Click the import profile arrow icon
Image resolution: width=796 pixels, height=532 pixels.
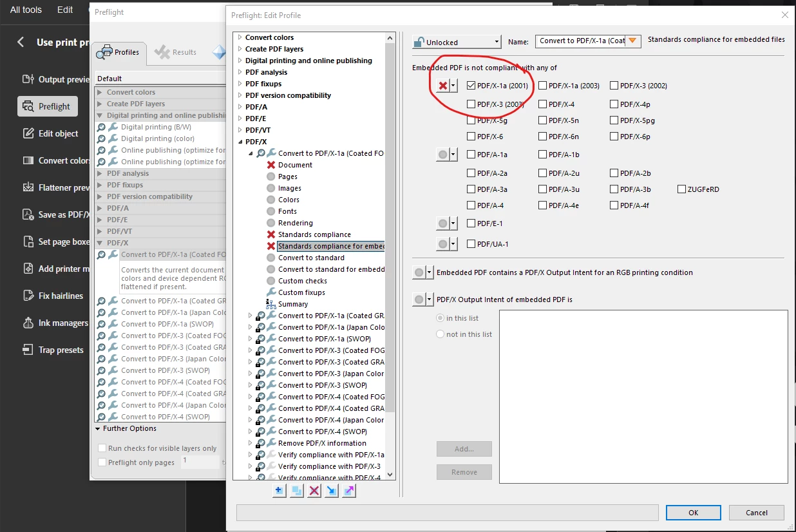331,491
